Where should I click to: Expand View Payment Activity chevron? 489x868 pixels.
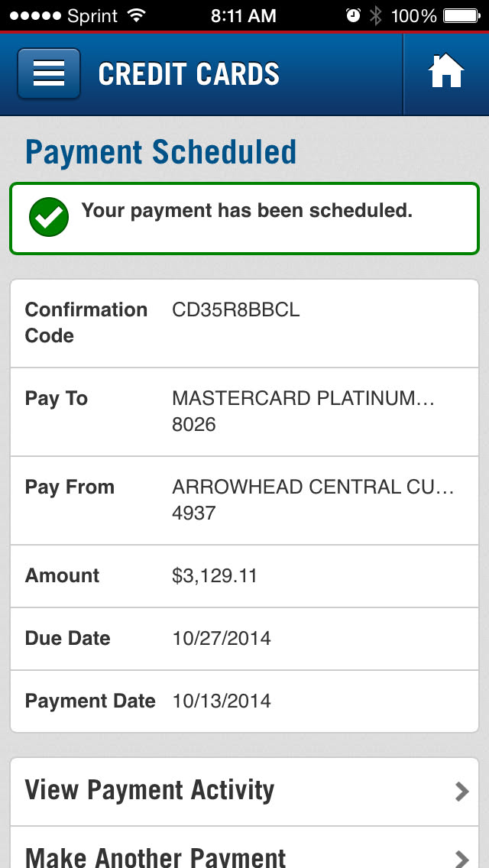461,791
